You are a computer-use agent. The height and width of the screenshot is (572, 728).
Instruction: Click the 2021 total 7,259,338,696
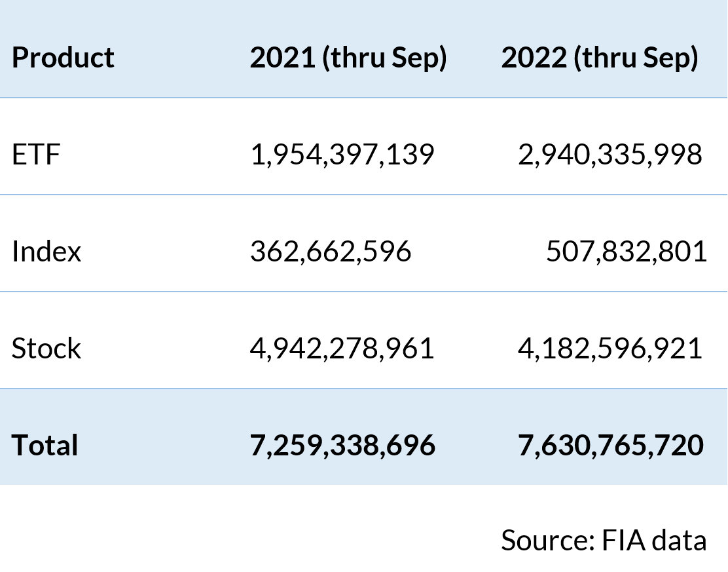point(342,445)
